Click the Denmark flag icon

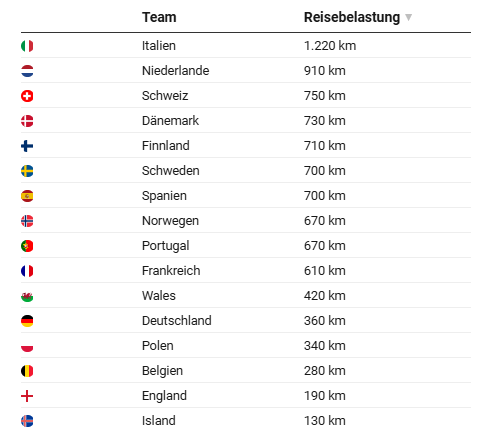[x=27, y=121]
